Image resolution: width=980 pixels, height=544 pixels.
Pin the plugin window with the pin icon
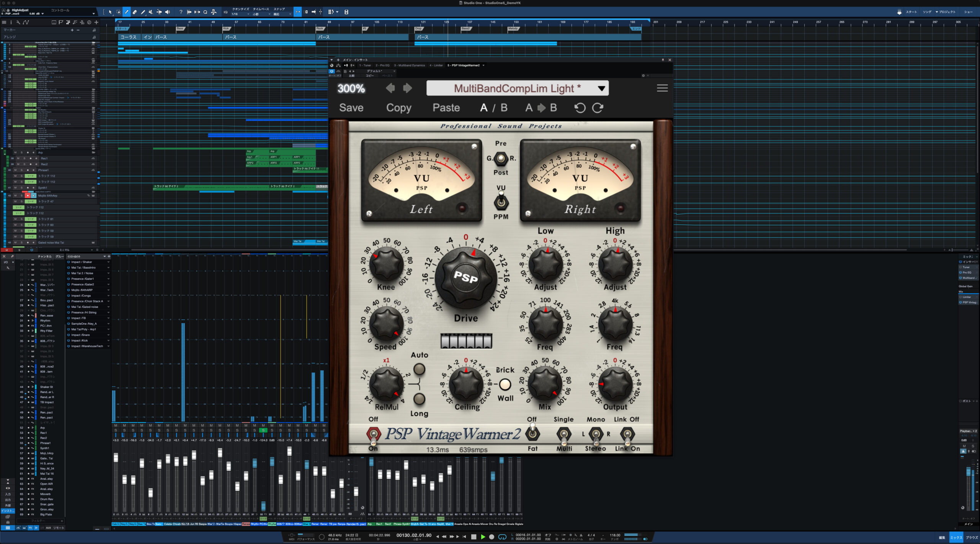click(x=663, y=60)
